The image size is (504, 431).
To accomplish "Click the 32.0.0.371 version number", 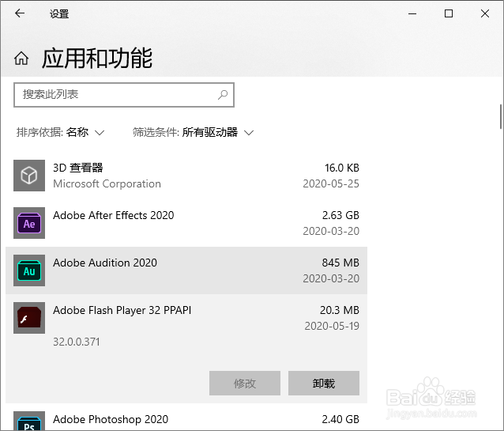I will [77, 342].
